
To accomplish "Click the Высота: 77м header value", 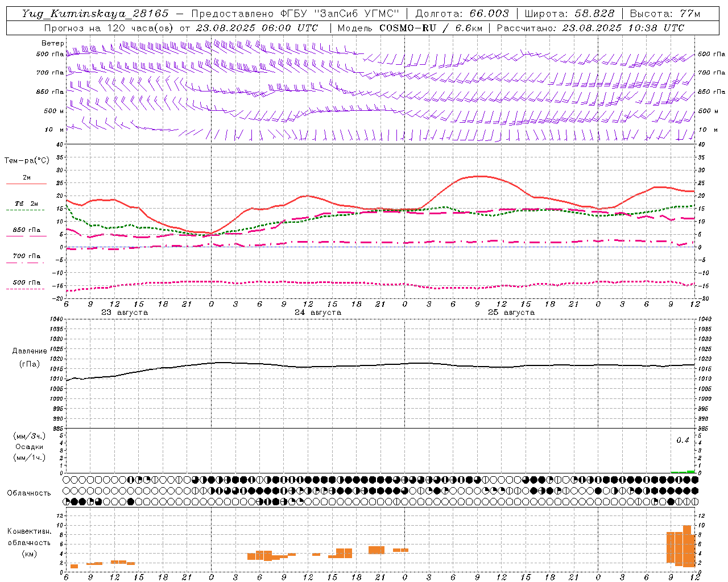I will point(665,14).
